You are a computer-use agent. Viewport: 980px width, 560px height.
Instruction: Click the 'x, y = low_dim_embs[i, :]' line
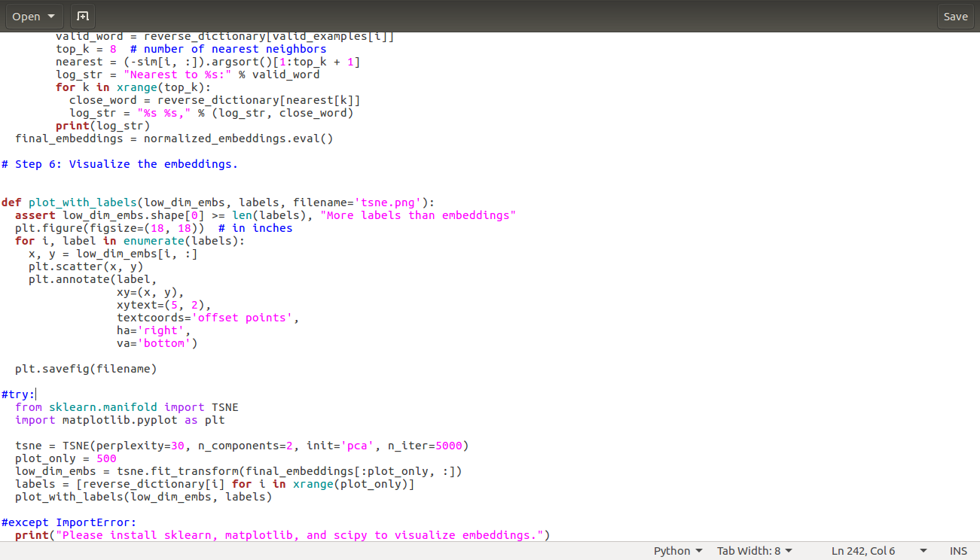click(x=113, y=254)
